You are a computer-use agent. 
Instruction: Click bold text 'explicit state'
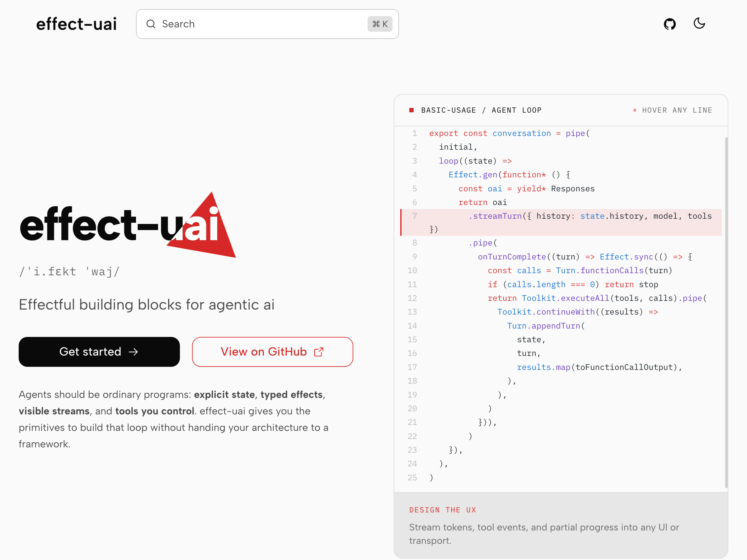click(x=224, y=394)
